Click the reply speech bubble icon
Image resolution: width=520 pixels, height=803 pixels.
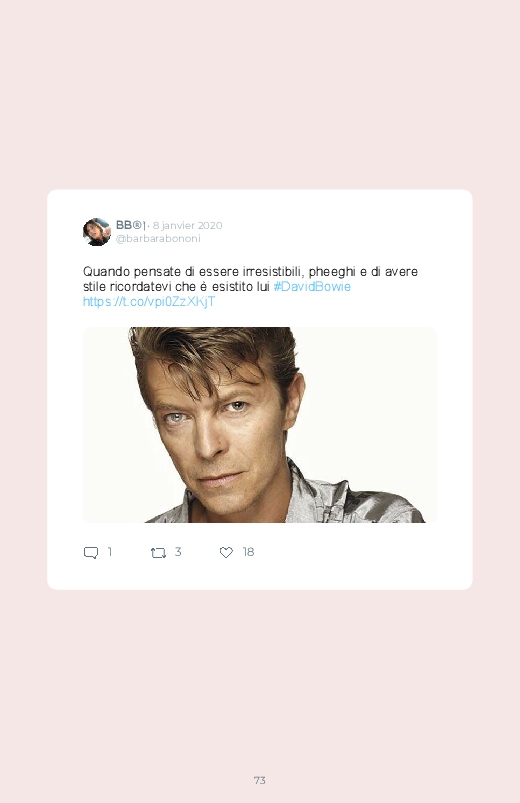91,553
